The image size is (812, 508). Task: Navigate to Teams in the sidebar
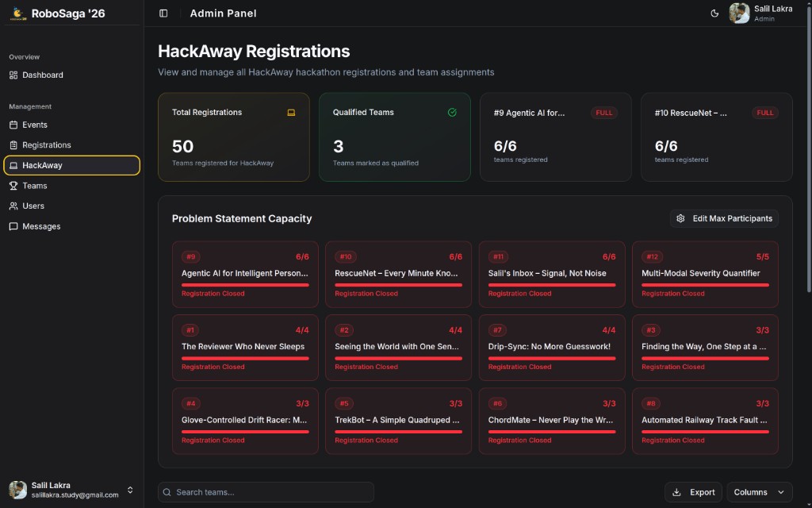coord(71,186)
